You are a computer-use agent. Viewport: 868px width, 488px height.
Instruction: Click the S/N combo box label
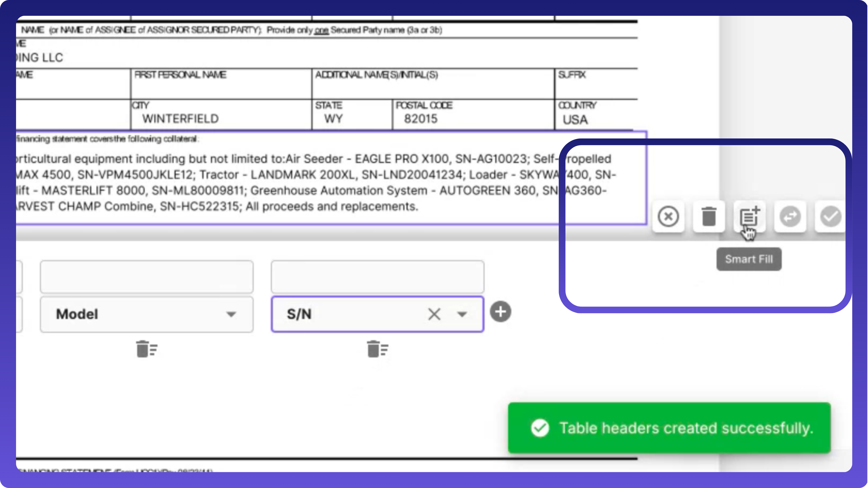[299, 314]
